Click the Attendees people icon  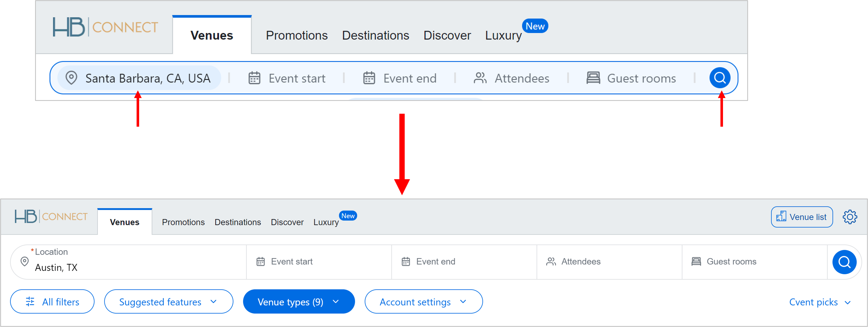pyautogui.click(x=480, y=78)
